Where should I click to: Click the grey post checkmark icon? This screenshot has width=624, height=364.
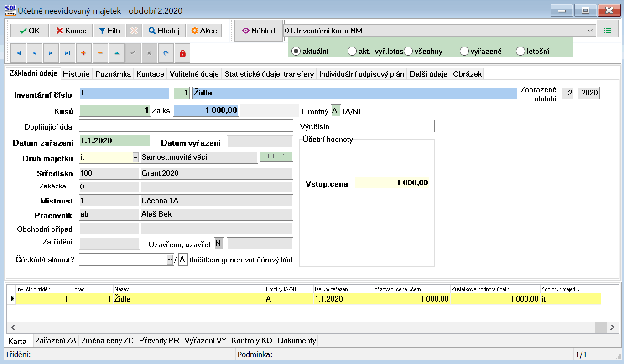tap(133, 53)
